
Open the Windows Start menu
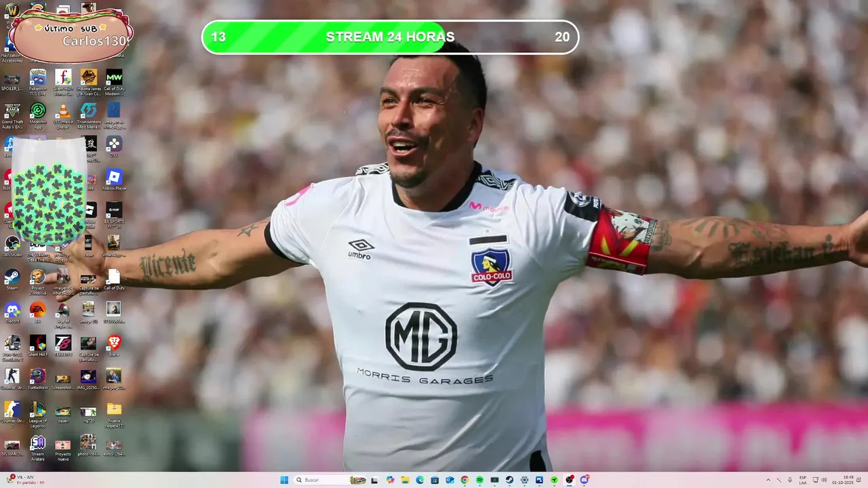[x=284, y=480]
